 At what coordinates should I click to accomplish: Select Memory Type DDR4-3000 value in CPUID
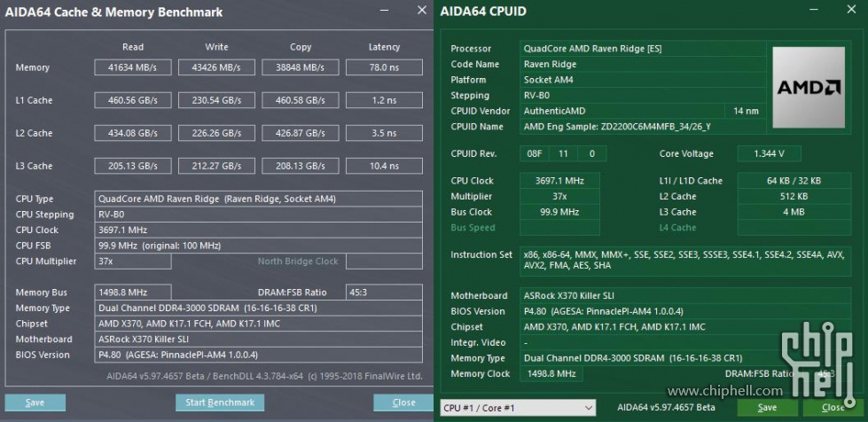pyautogui.click(x=685, y=358)
